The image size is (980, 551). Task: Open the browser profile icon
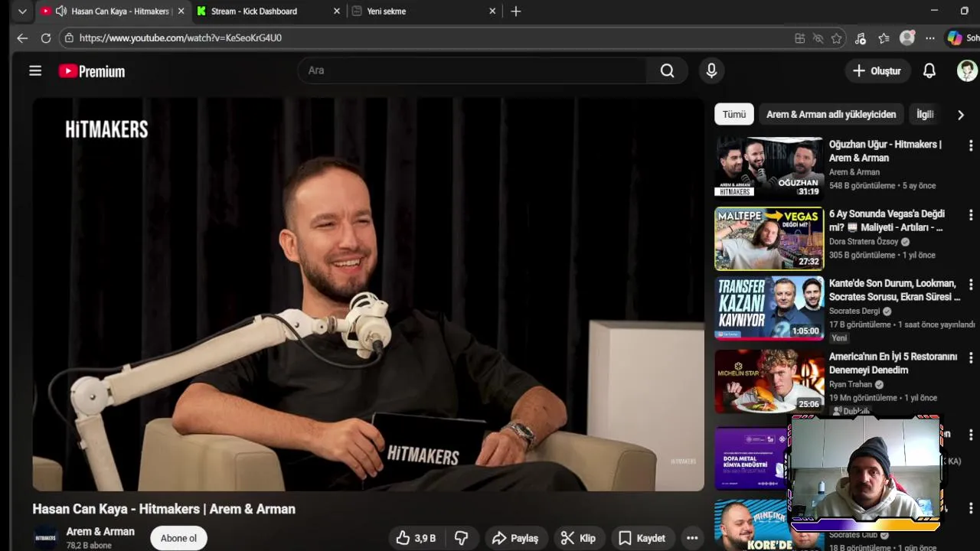point(907,38)
